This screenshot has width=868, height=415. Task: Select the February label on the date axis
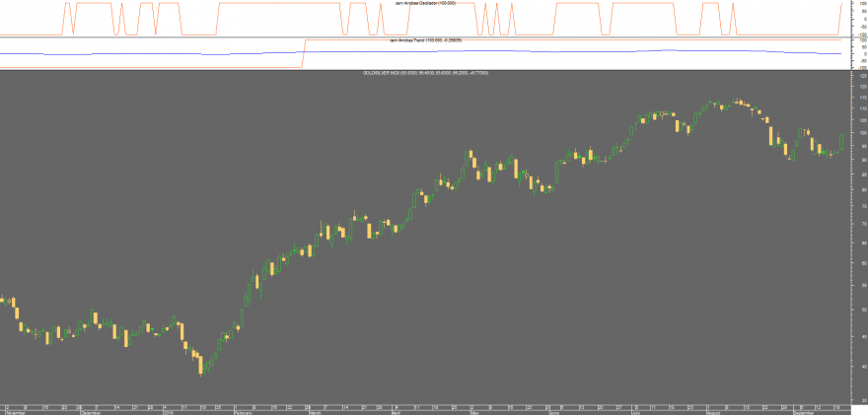tap(243, 412)
